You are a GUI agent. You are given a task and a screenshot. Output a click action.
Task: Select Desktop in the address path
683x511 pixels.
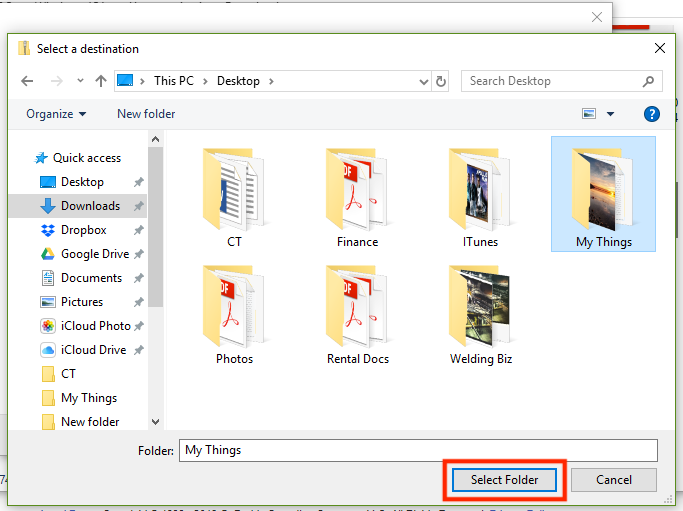[x=238, y=81]
